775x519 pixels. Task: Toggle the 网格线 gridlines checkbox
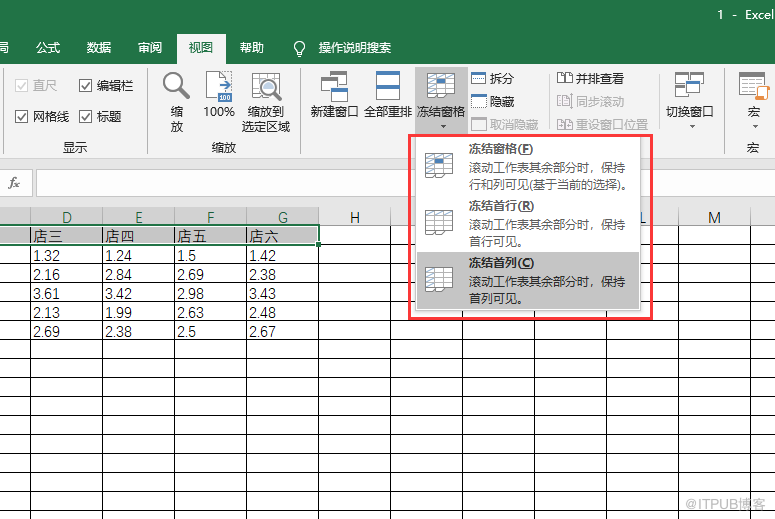coord(22,117)
